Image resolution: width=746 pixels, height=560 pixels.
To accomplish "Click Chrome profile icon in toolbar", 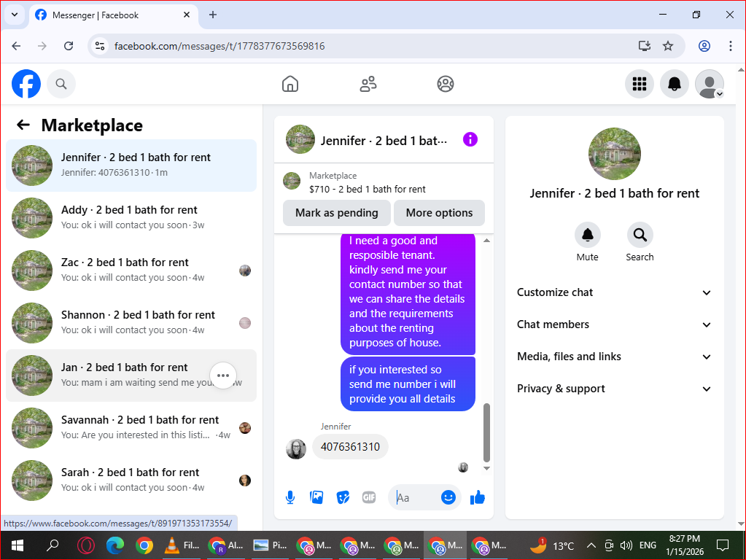I will pyautogui.click(x=704, y=46).
